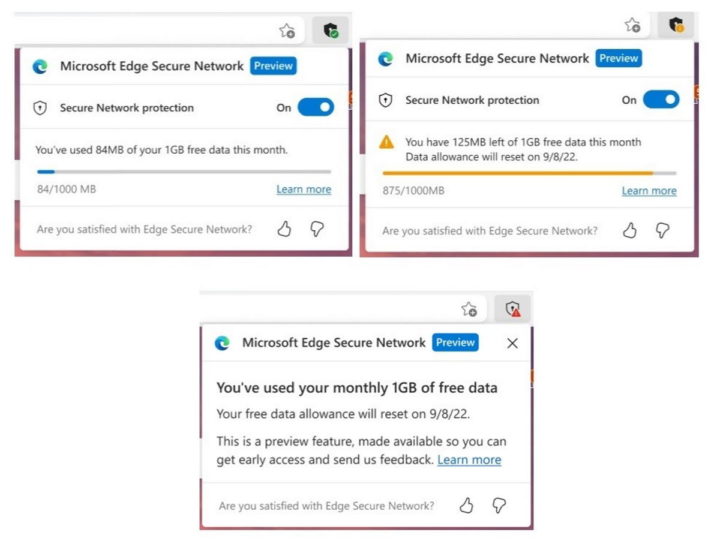This screenshot has height=541, width=720.
Task: Click thumbs down in the 125MB left panel
Action: (662, 230)
